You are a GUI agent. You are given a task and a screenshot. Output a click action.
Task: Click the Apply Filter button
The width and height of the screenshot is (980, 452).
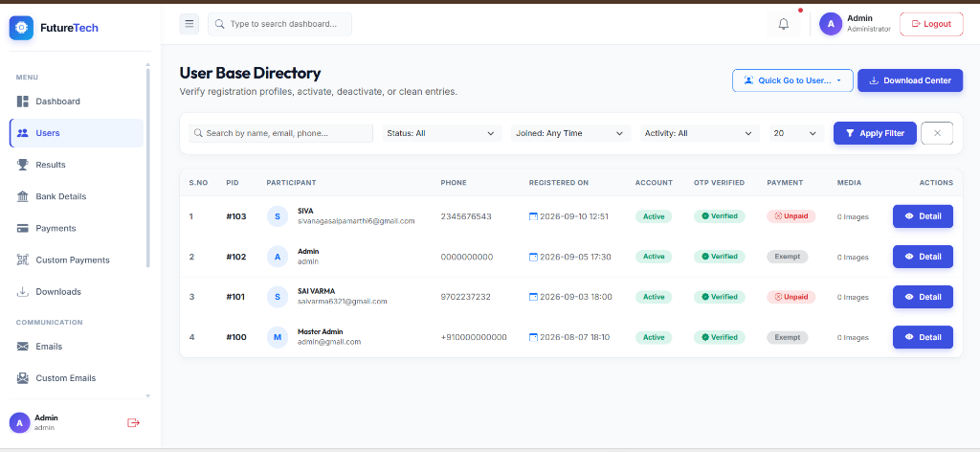tap(875, 133)
